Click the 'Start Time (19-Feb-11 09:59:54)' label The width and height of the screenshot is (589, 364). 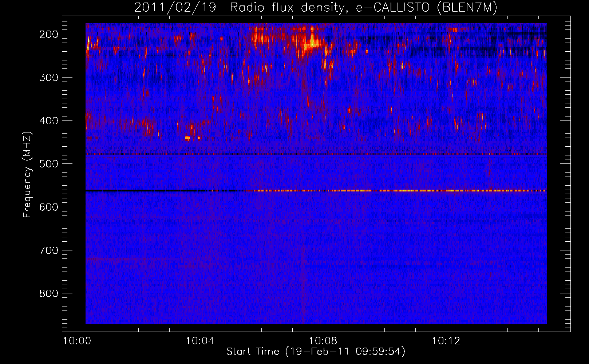pyautogui.click(x=316, y=352)
